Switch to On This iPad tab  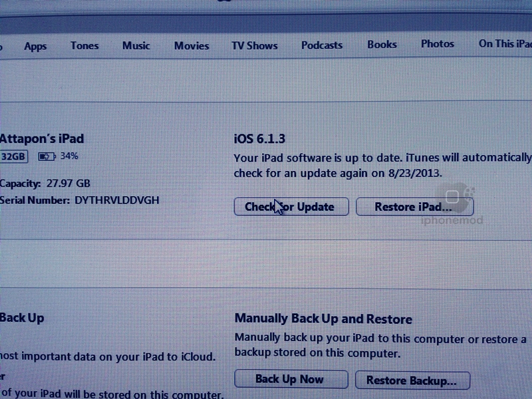(x=505, y=43)
